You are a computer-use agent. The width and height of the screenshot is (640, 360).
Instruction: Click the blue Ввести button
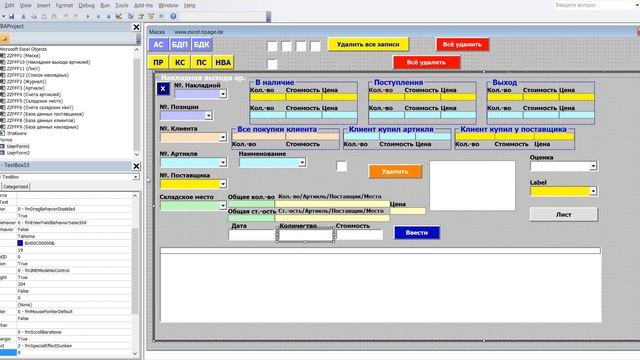(417, 233)
